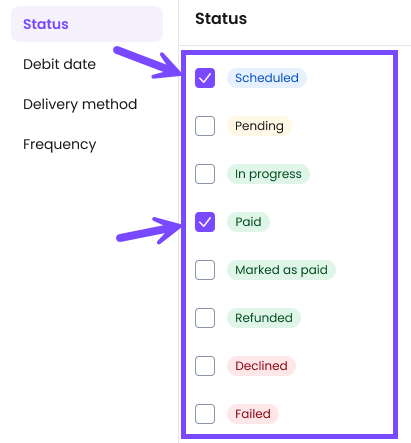
Task: Click the yellow Pending status badge
Action: pyautogui.click(x=259, y=126)
